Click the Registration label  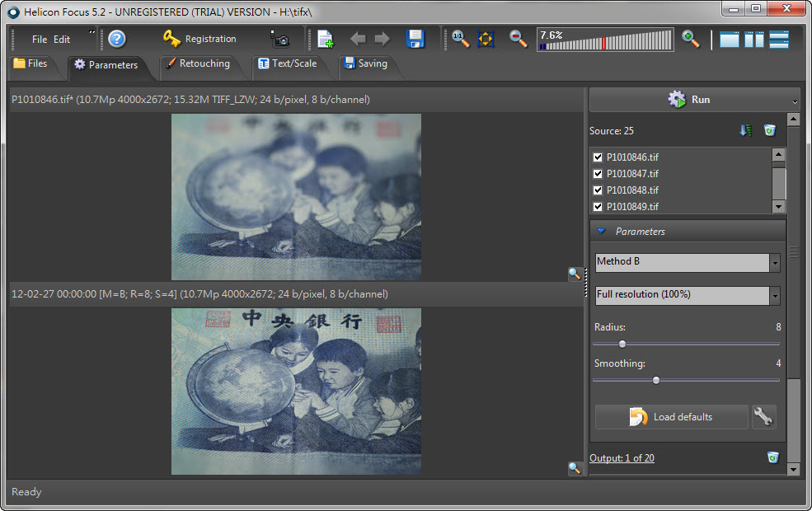click(x=210, y=39)
